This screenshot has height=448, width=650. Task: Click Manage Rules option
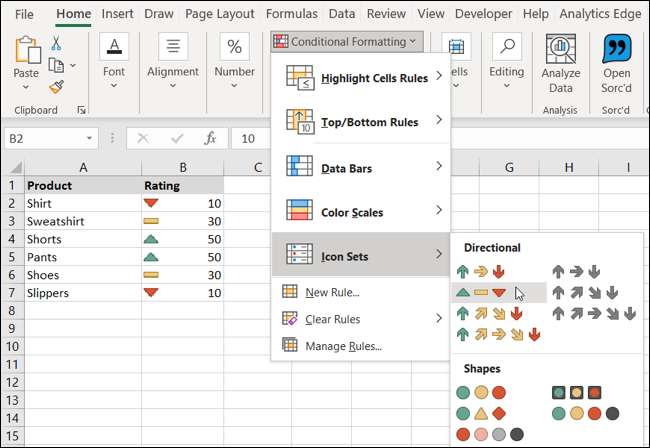click(x=345, y=346)
